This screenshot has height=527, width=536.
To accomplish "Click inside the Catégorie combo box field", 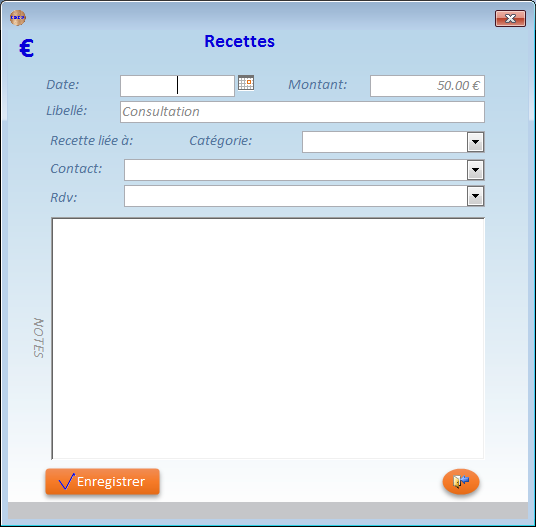I will pos(385,142).
